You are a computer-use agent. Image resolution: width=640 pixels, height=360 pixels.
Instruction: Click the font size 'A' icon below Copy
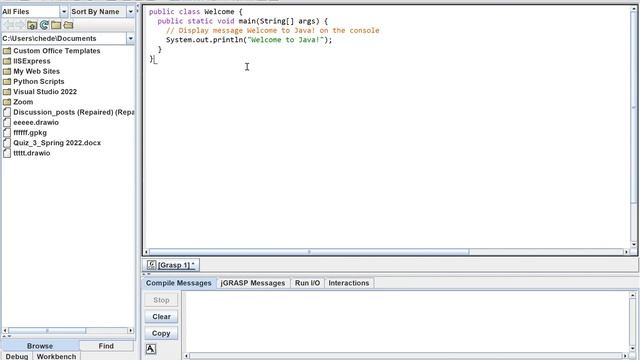tap(151, 349)
